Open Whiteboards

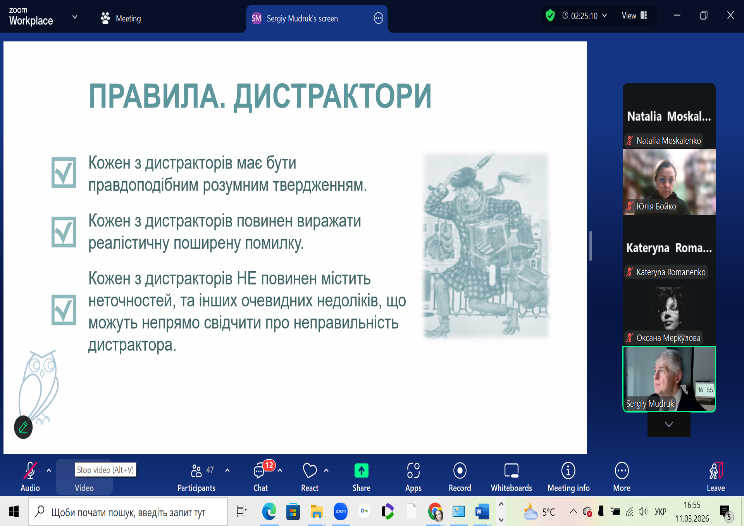(511, 475)
